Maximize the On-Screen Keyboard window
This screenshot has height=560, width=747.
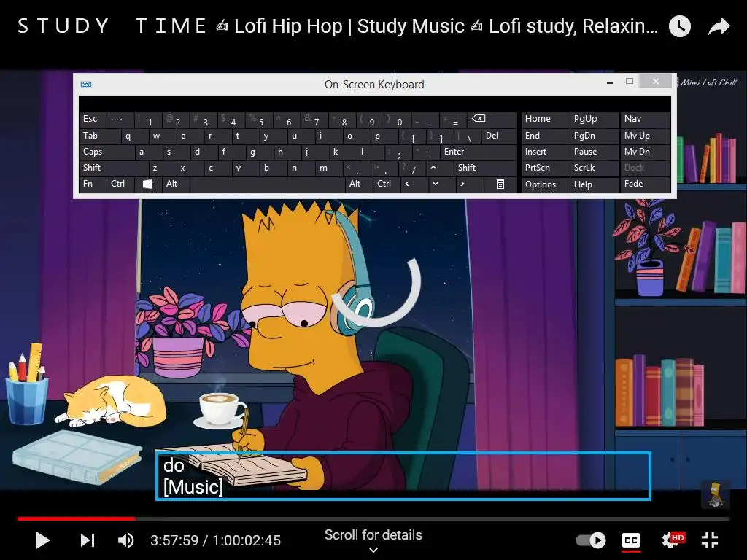tap(630, 82)
